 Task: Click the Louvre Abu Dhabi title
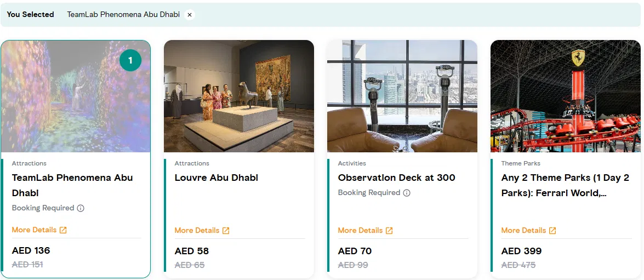point(216,178)
